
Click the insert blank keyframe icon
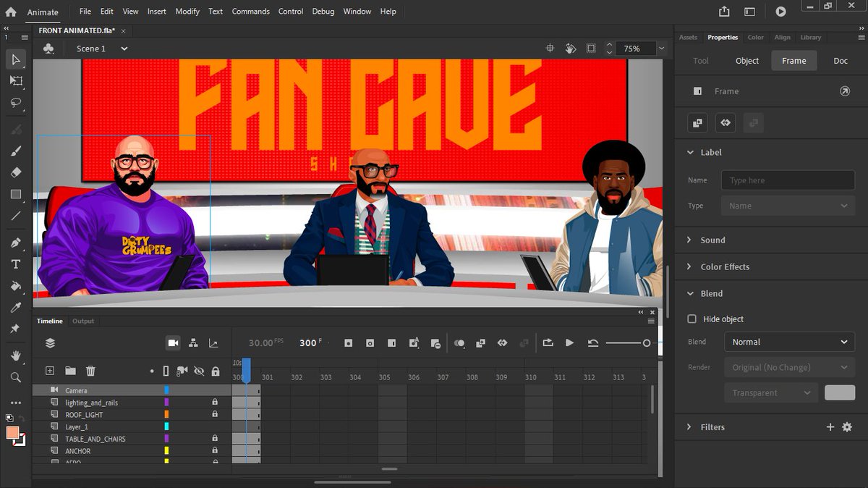[370, 343]
